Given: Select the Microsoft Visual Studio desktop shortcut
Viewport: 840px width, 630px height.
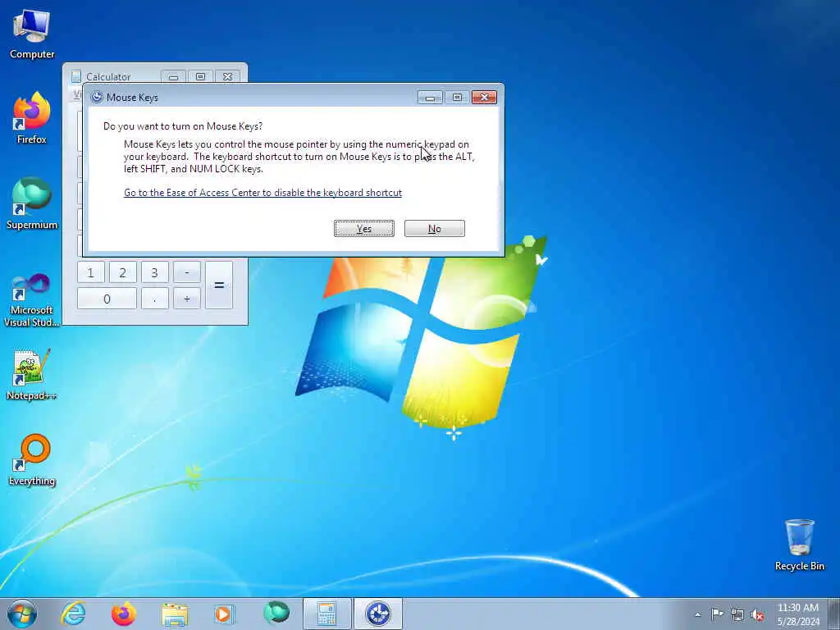Looking at the screenshot, I should (x=32, y=300).
